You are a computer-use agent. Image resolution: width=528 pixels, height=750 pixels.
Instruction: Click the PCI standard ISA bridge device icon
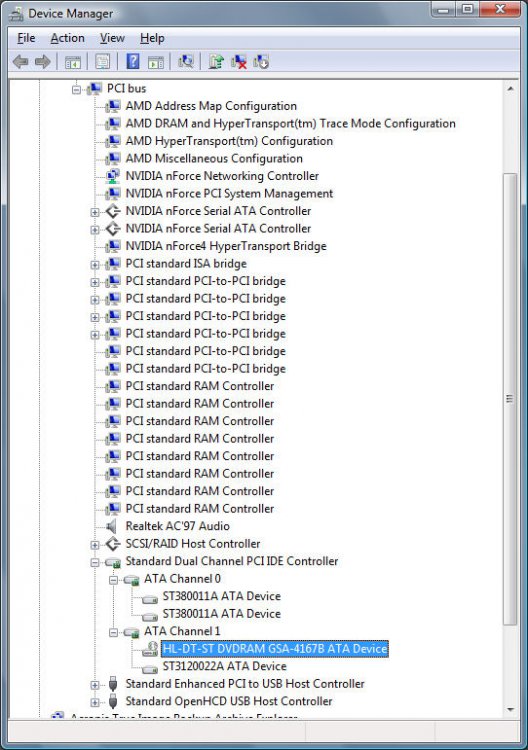[113, 264]
